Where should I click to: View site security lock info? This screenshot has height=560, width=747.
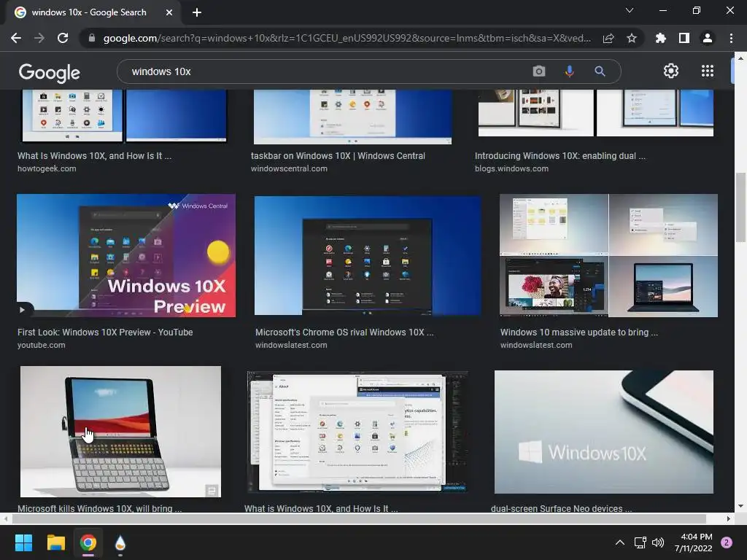pos(92,38)
